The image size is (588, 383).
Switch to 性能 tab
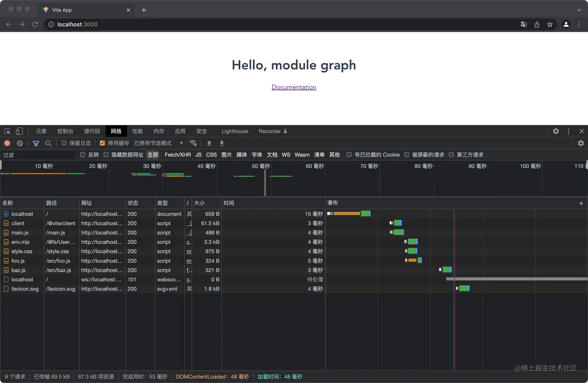137,131
